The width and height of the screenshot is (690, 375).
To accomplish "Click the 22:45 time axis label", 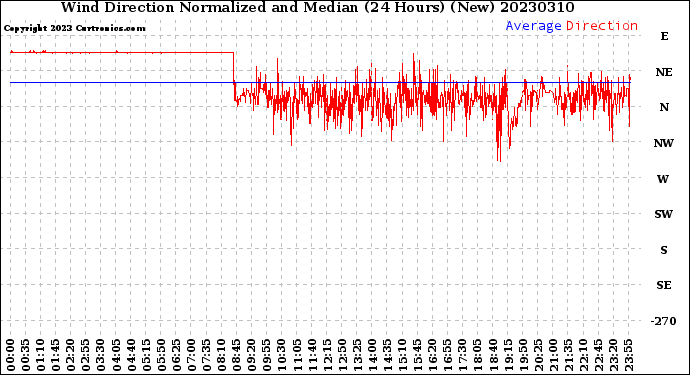I will click(x=598, y=355).
